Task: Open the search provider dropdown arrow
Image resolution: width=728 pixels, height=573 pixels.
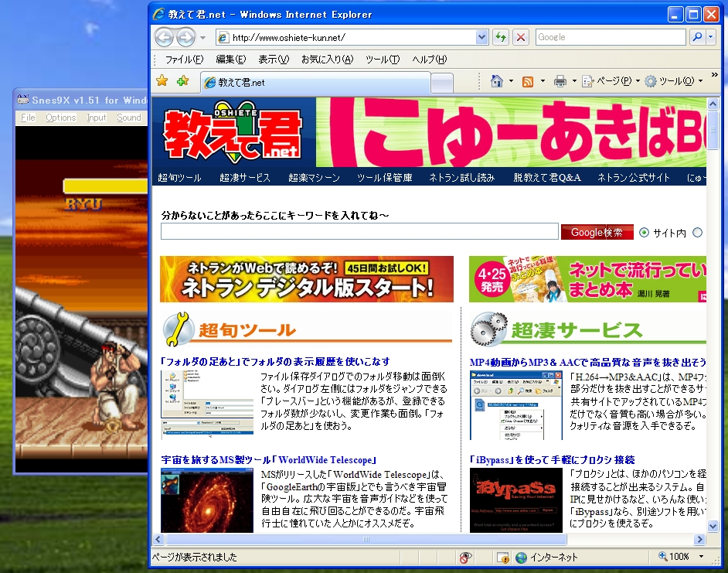Action: coord(711,37)
